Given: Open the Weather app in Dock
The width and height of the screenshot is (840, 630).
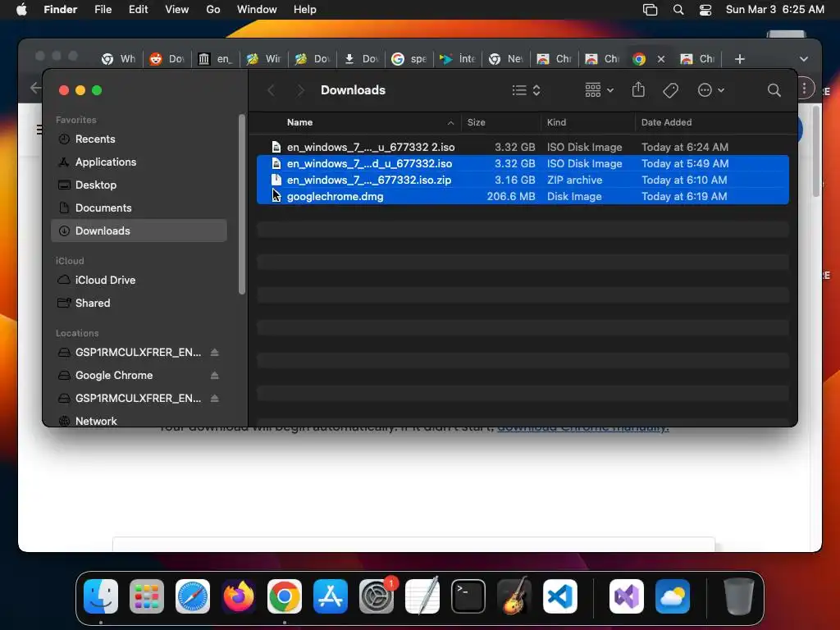Looking at the screenshot, I should (x=673, y=596).
